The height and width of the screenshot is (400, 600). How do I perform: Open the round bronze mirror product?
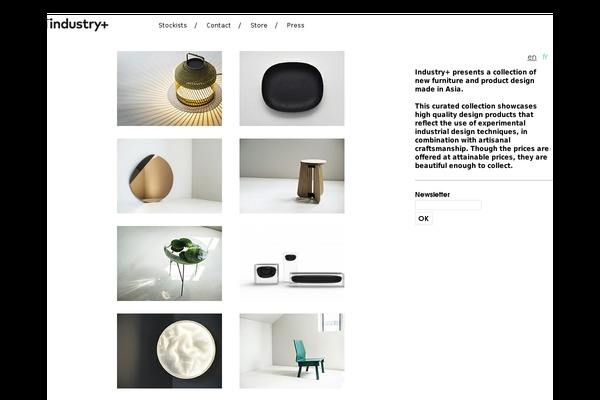tap(170, 176)
